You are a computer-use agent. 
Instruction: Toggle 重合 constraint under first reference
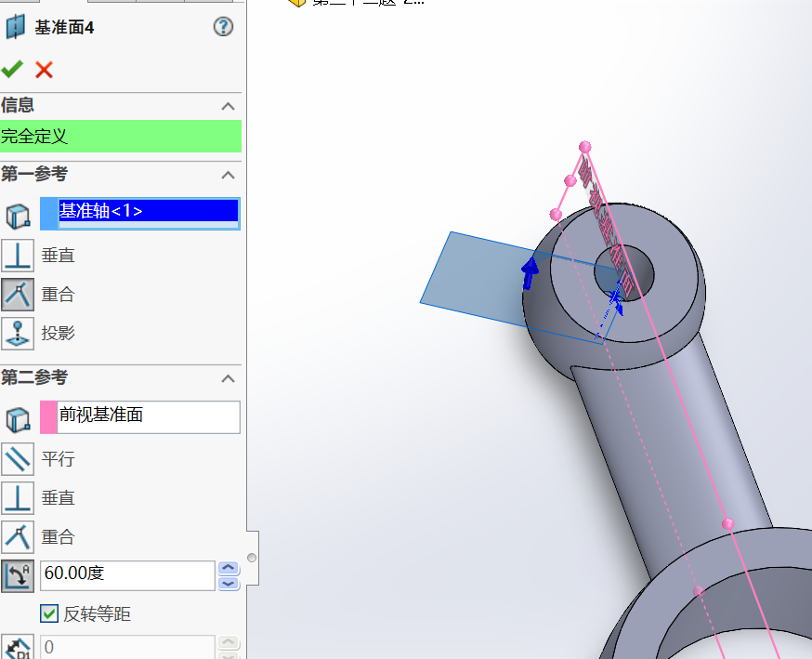point(18,295)
